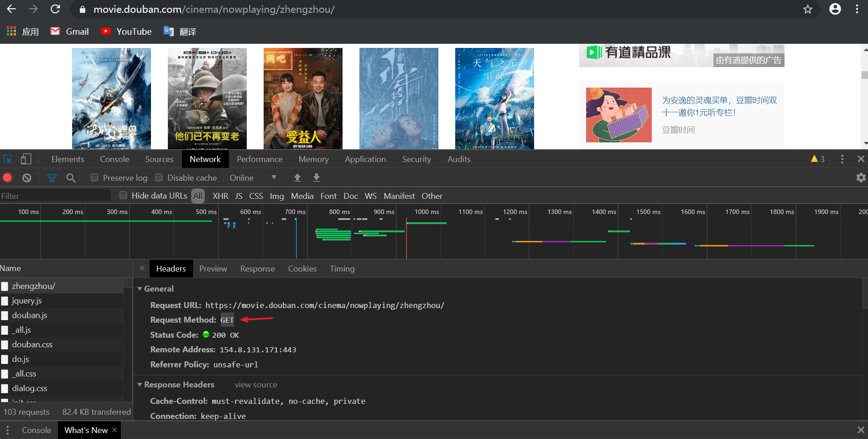Open the Response tab of request
Screen dimensions: 868x439
click(257, 268)
